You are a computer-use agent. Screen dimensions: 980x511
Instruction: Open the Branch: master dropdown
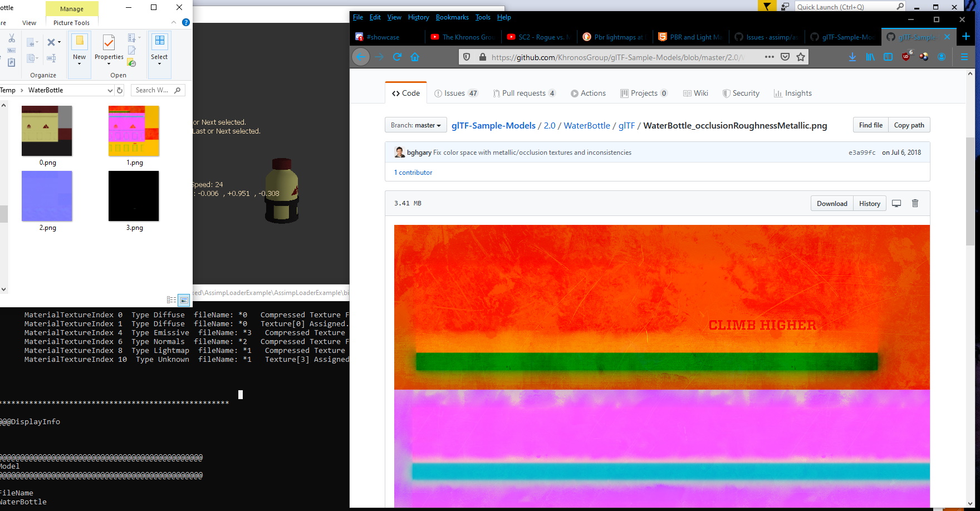point(416,125)
